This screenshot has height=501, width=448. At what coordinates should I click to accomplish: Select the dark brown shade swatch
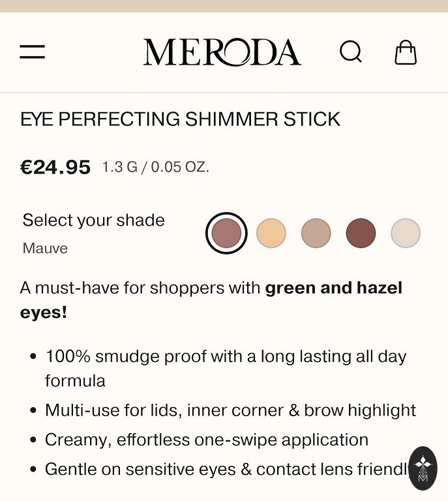361,233
